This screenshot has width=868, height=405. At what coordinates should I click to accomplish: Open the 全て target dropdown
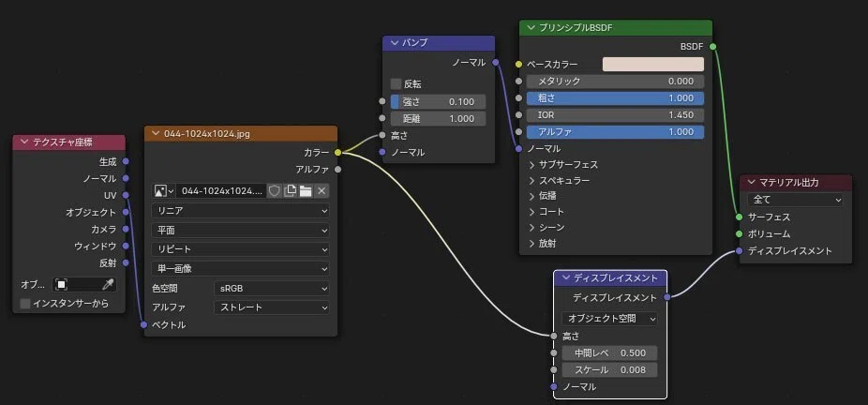(795, 199)
